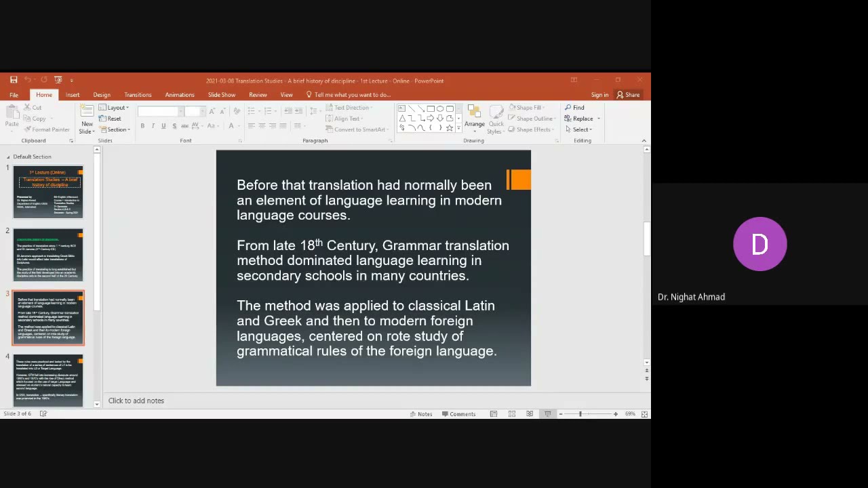The height and width of the screenshot is (488, 868).
Task: Toggle Text Shadow formatting
Action: pyautogui.click(x=174, y=126)
